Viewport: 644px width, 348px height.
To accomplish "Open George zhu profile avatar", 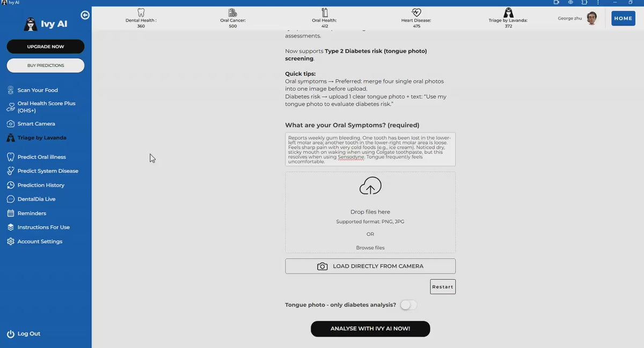I will [591, 18].
